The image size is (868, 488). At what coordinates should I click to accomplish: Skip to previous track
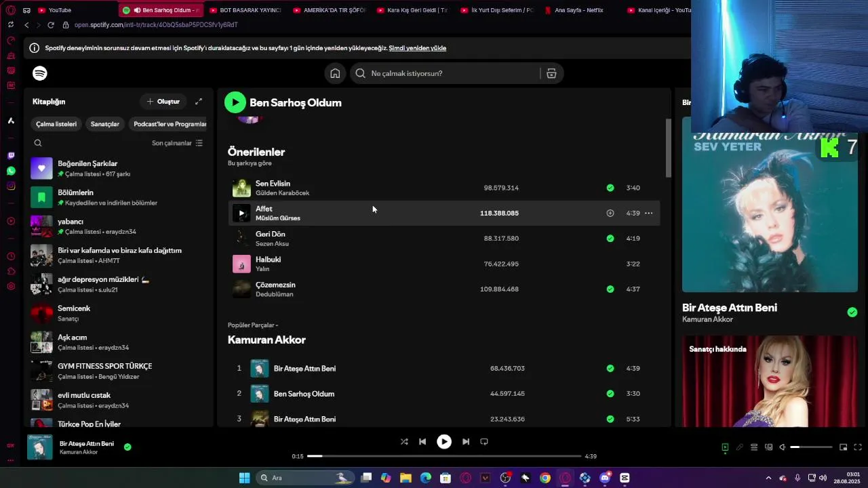(x=422, y=441)
